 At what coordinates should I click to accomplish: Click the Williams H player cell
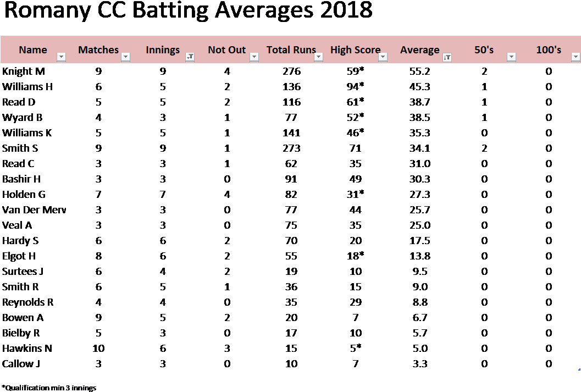pos(27,87)
